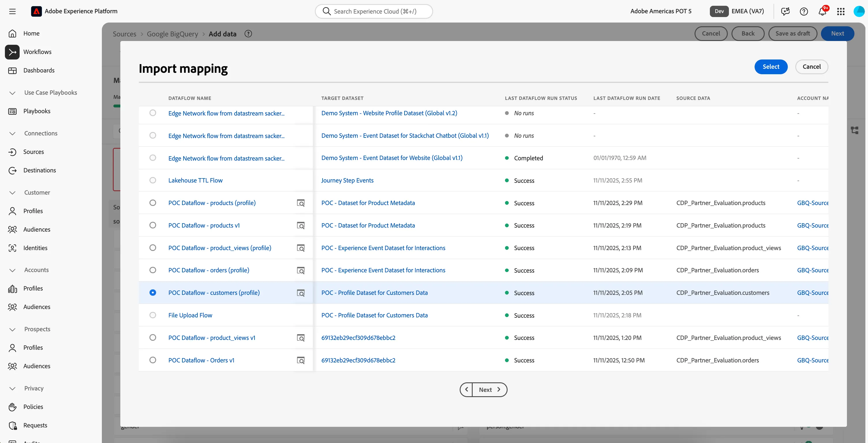Click the Adobe logo icon

(36, 11)
